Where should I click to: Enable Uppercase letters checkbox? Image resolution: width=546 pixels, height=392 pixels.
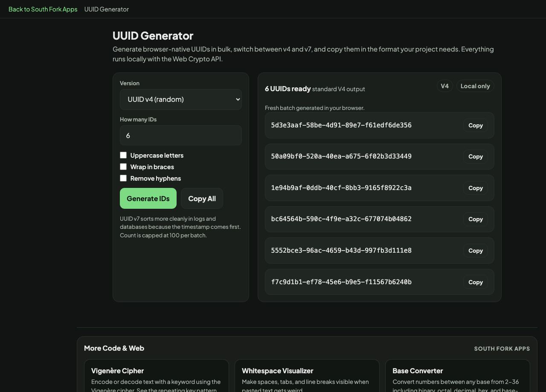[123, 155]
